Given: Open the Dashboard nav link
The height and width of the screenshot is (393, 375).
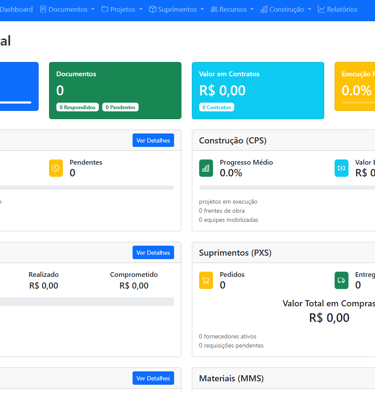Looking at the screenshot, I should pyautogui.click(x=16, y=9).
